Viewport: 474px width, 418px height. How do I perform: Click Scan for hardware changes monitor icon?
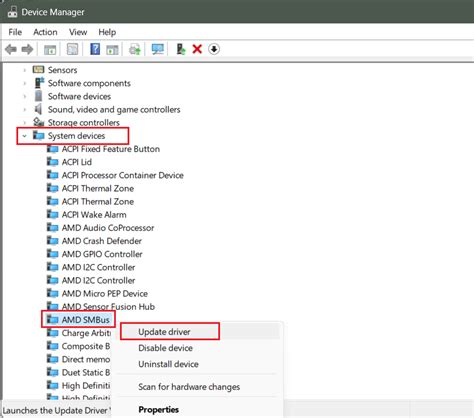click(157, 49)
